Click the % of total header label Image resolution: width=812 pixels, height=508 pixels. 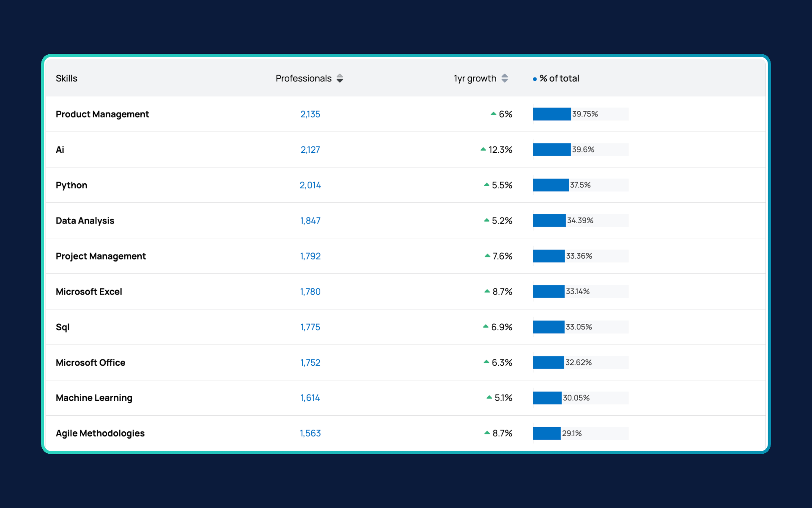click(559, 78)
